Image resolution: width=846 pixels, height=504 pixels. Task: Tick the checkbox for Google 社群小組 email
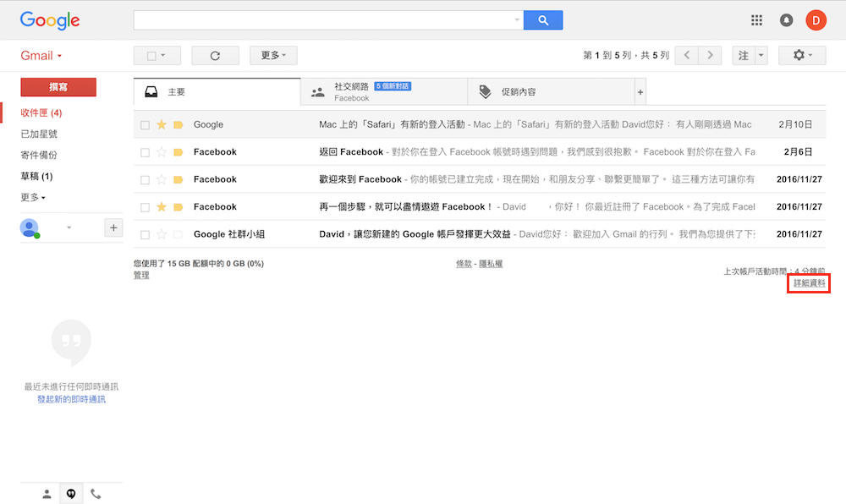[x=145, y=234]
